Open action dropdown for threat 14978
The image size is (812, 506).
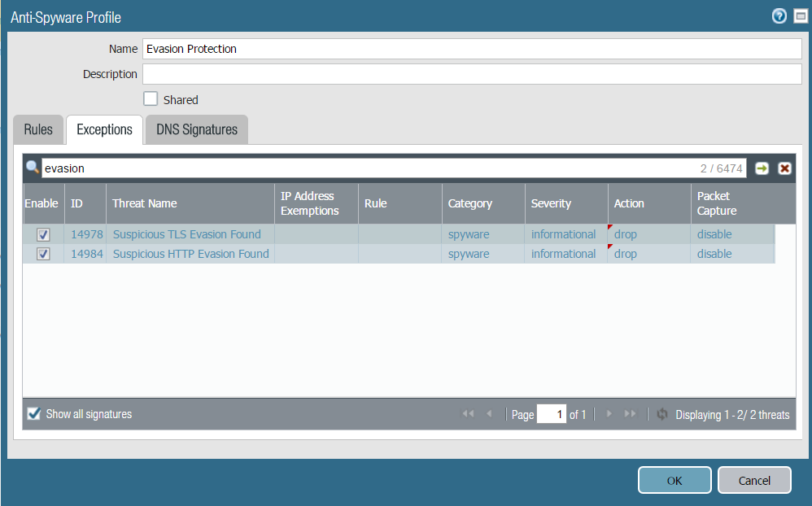click(626, 234)
